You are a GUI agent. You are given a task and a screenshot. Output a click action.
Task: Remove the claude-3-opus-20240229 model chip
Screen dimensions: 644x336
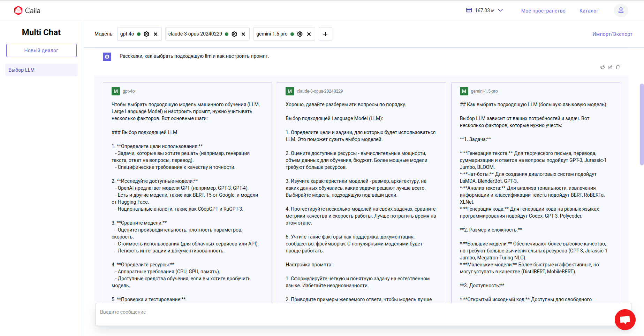click(x=243, y=34)
